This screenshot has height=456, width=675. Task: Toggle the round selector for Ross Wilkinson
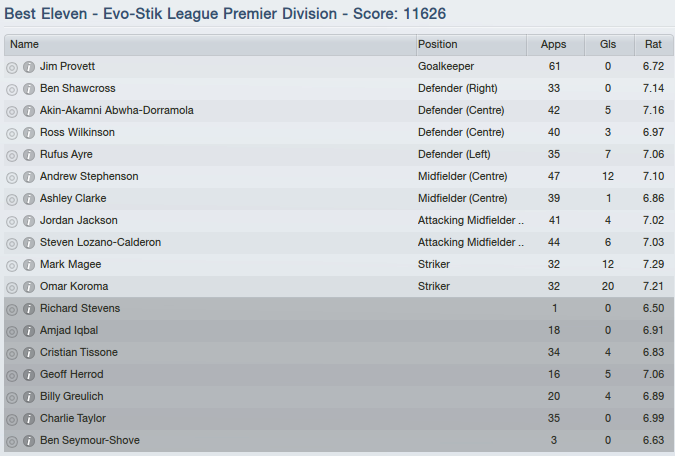12,133
